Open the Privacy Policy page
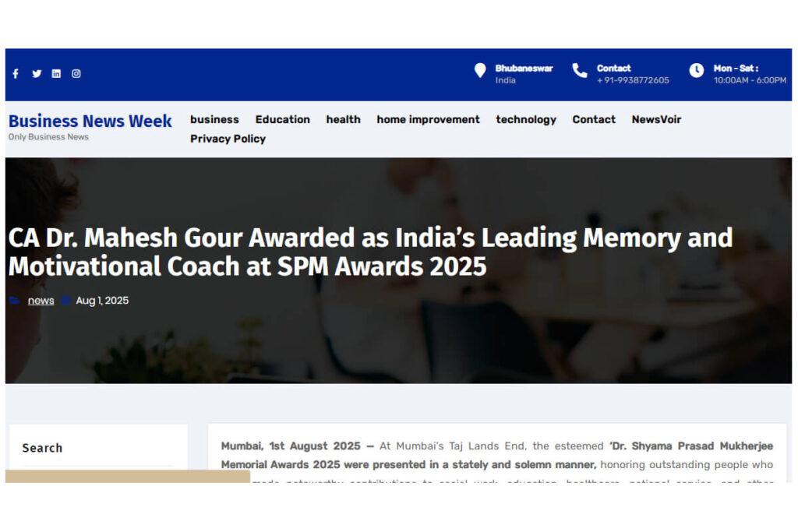The image size is (798, 532). [228, 139]
